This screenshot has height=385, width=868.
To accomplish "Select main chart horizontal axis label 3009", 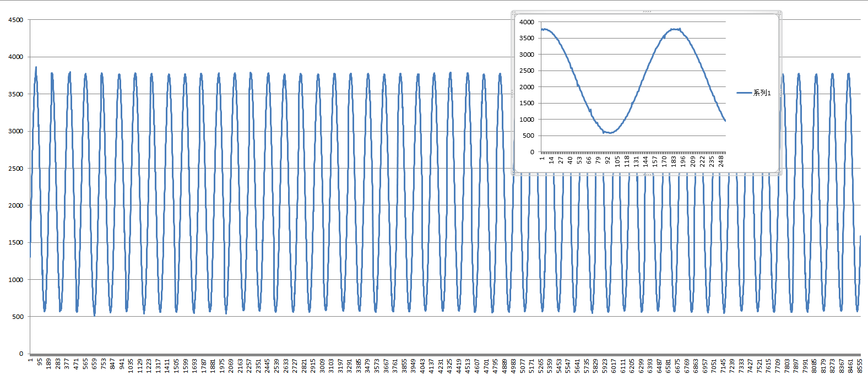I will [322, 366].
